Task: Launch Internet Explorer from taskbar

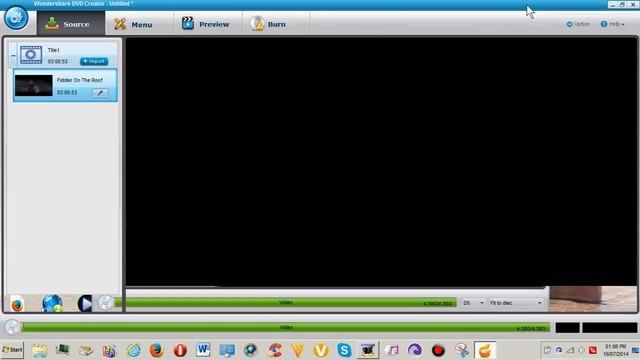Action: [x=133, y=350]
